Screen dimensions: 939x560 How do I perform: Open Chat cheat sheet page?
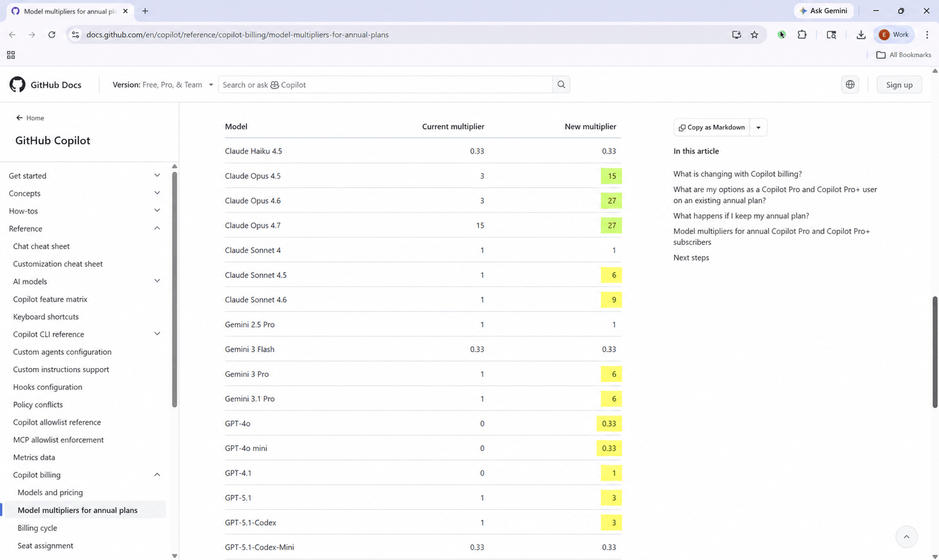[x=41, y=246]
